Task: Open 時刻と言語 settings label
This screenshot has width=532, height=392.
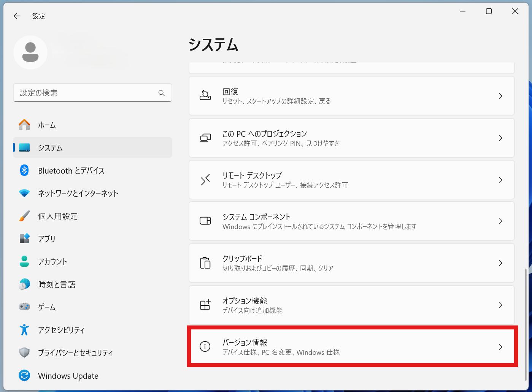Action: (57, 285)
